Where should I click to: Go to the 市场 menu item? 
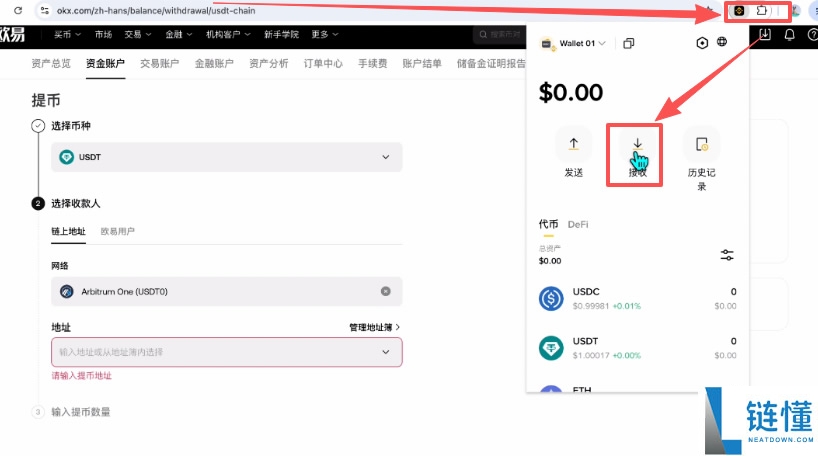pyautogui.click(x=103, y=34)
